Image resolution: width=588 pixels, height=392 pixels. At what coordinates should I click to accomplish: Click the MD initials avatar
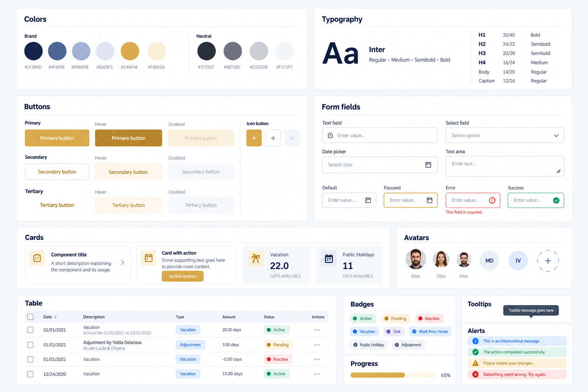(x=489, y=261)
